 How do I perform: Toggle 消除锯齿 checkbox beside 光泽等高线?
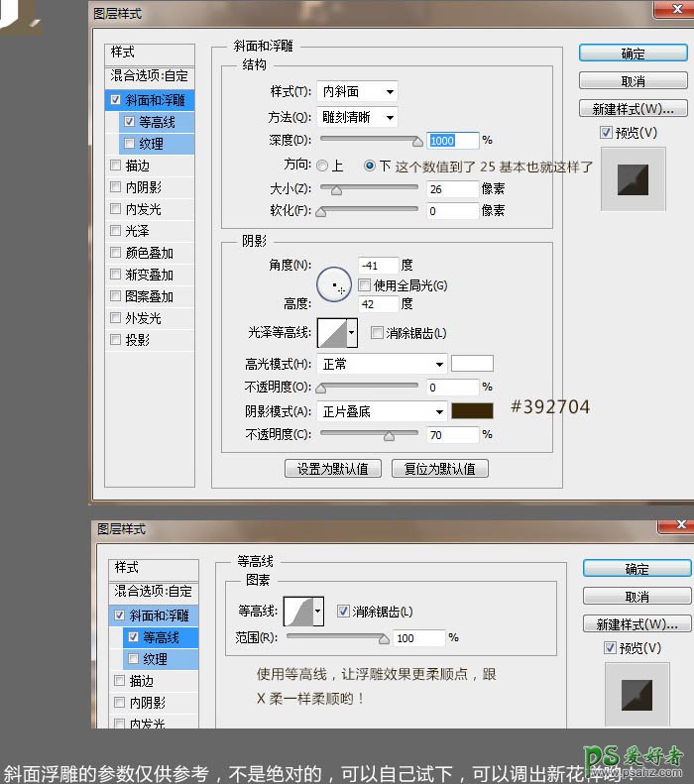(377, 332)
